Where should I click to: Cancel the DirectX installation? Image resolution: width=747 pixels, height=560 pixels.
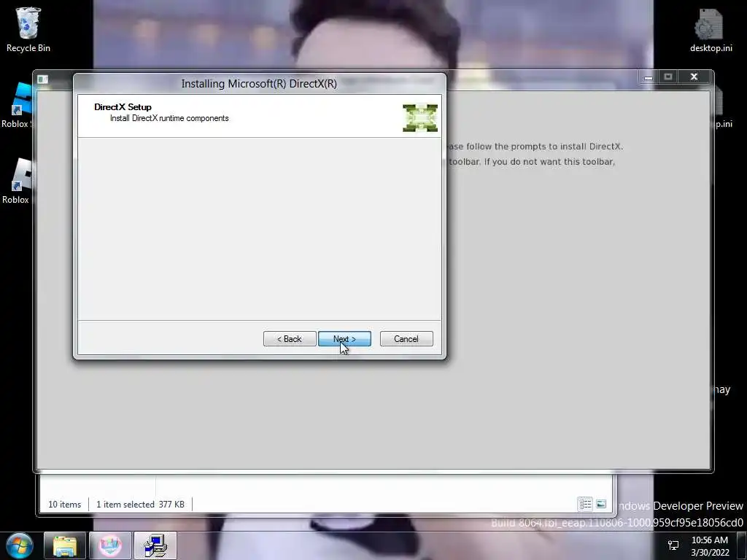[406, 338]
